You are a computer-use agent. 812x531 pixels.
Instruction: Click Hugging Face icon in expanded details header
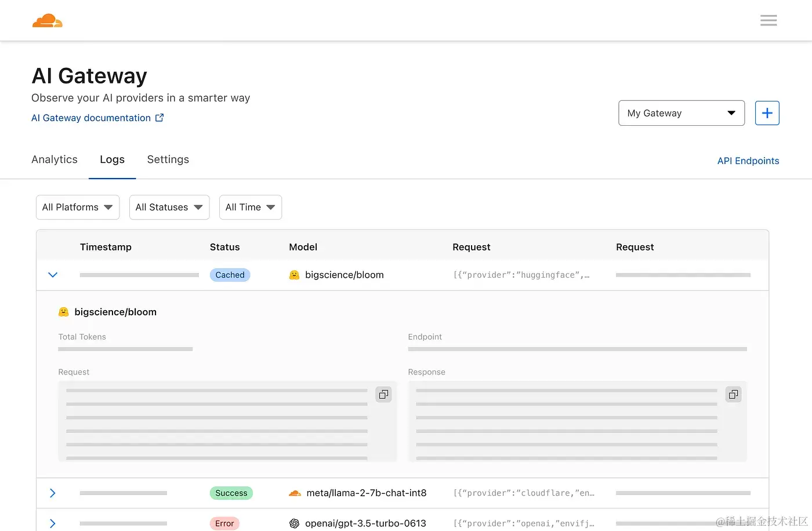63,312
